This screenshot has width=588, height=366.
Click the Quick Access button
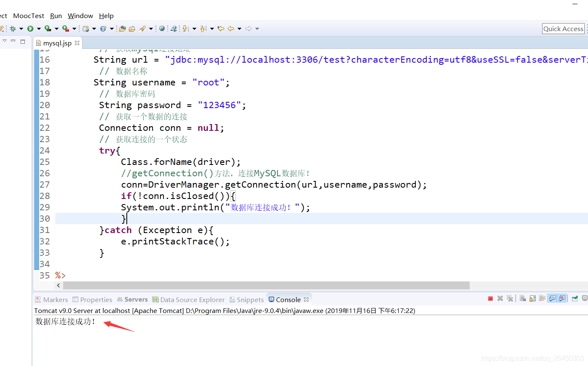point(563,29)
